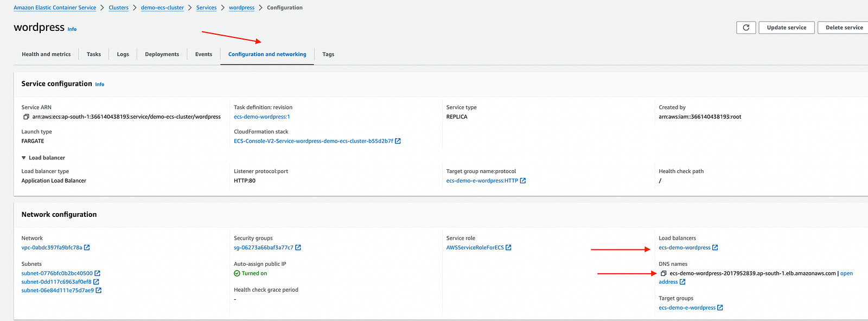The width and height of the screenshot is (868, 321).
Task: Open subnet-0776bfc0b2bc40500 link
Action: [57, 273]
